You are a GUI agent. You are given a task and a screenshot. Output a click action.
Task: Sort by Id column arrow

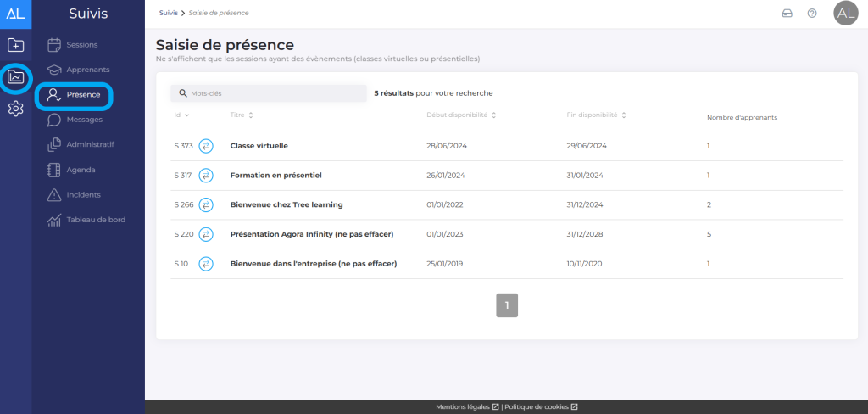coord(186,115)
